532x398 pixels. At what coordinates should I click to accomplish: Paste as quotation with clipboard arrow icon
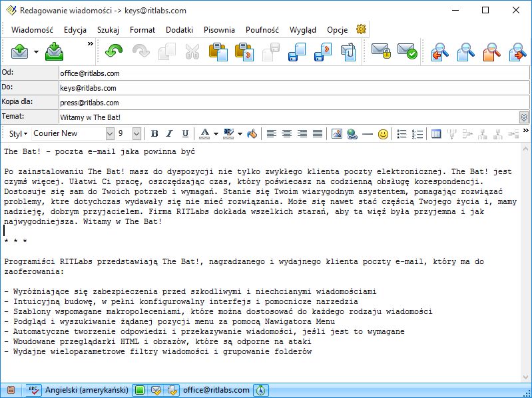tap(244, 51)
